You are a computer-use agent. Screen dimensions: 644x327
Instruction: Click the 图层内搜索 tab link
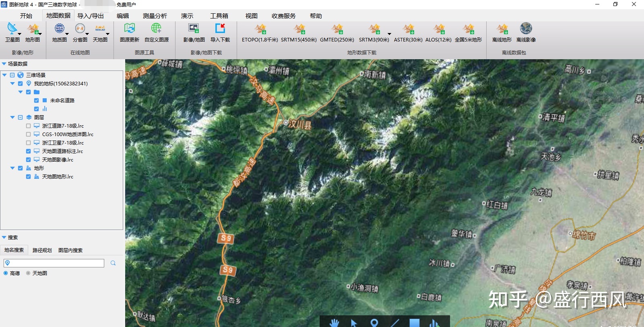tap(70, 250)
